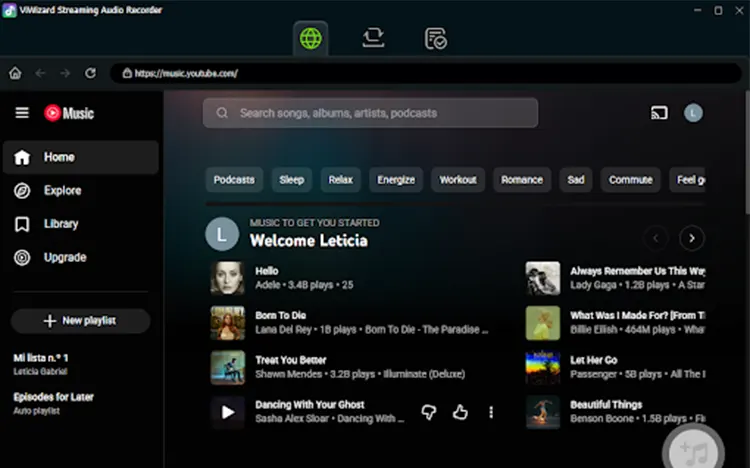Open the Mi lista n.° 1 playlist
This screenshot has height=468, width=750.
tap(41, 358)
